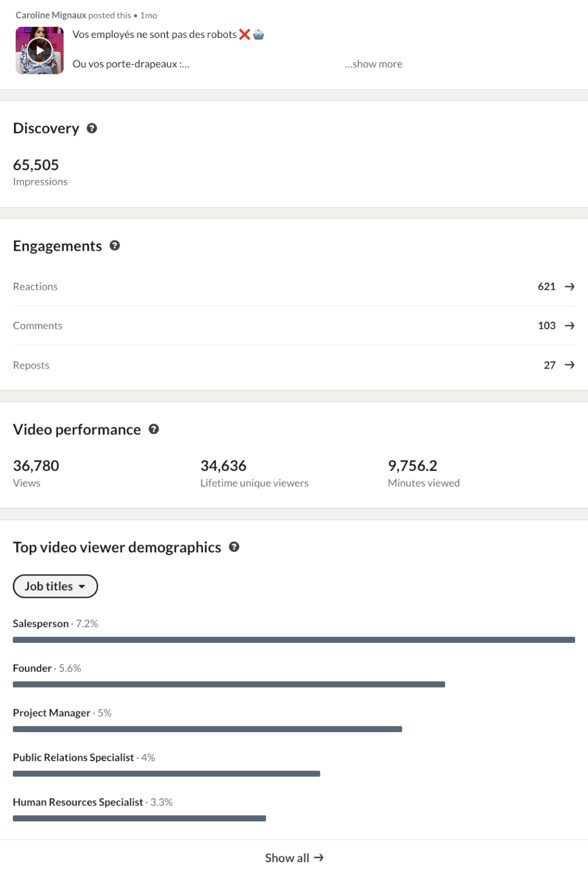Click the arrow next to 27 reposts
Screen dimensions: 588x875
click(x=570, y=365)
